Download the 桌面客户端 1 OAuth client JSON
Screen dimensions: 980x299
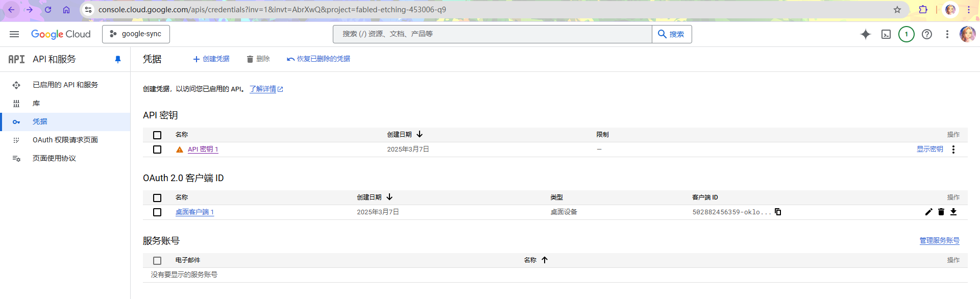[x=953, y=212]
